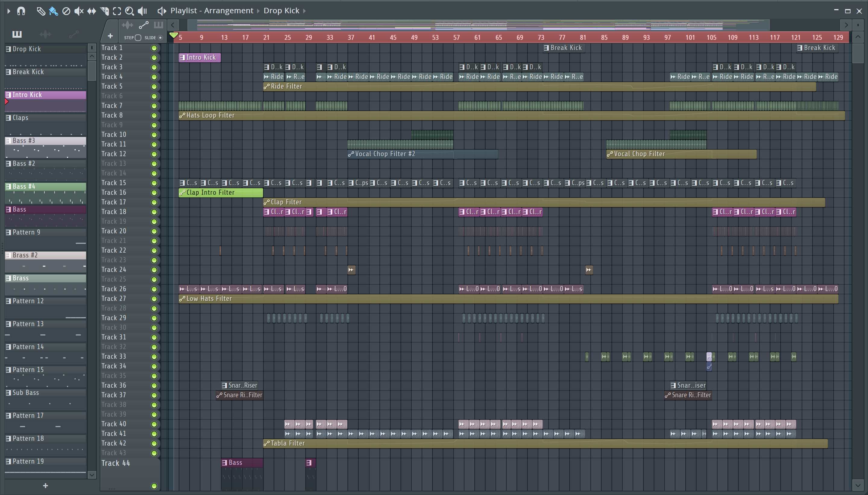Click the picker scroll down arrow

pos(92,475)
